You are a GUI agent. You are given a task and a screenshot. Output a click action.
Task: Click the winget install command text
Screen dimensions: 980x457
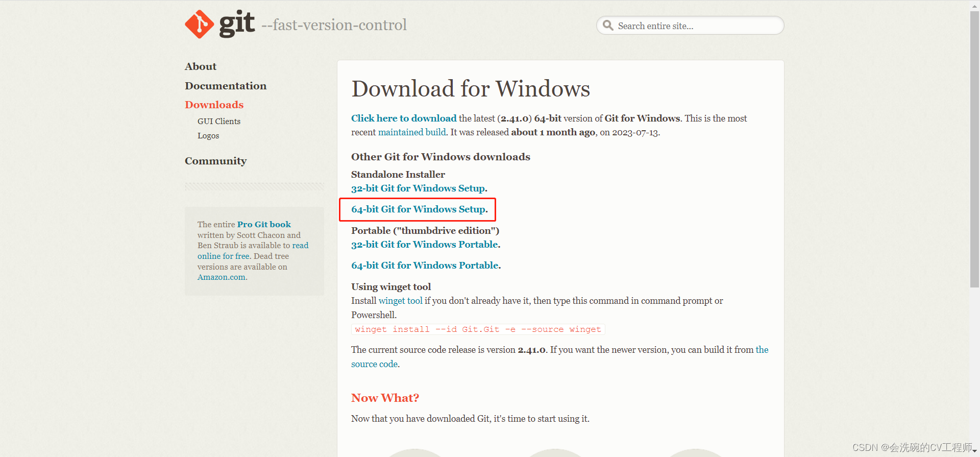tap(478, 329)
